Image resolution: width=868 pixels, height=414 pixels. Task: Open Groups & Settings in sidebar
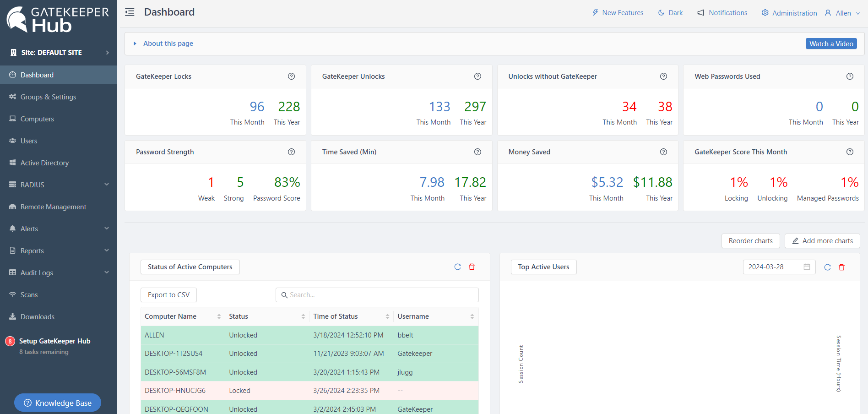[x=48, y=97]
